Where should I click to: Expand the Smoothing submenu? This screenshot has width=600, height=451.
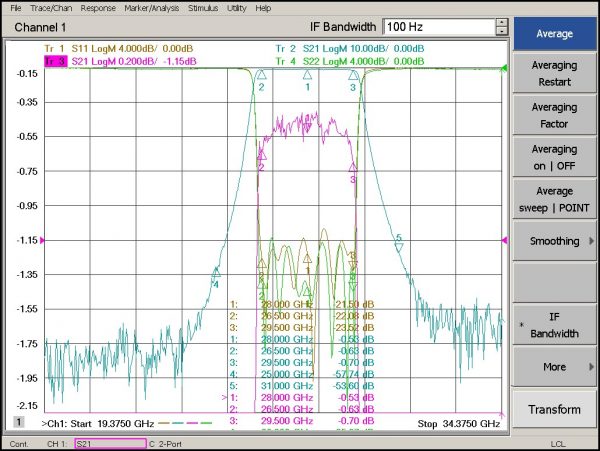click(x=554, y=241)
